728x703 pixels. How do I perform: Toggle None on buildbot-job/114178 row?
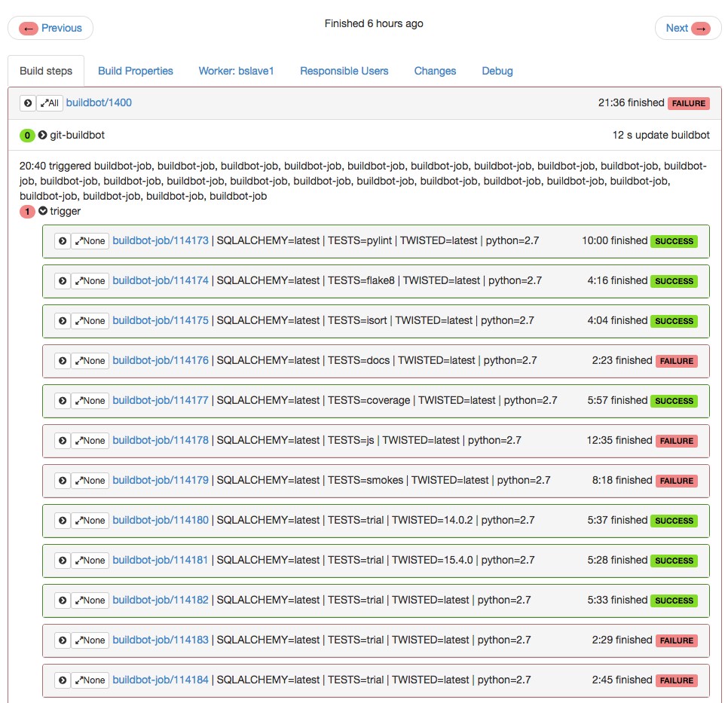[x=90, y=440]
